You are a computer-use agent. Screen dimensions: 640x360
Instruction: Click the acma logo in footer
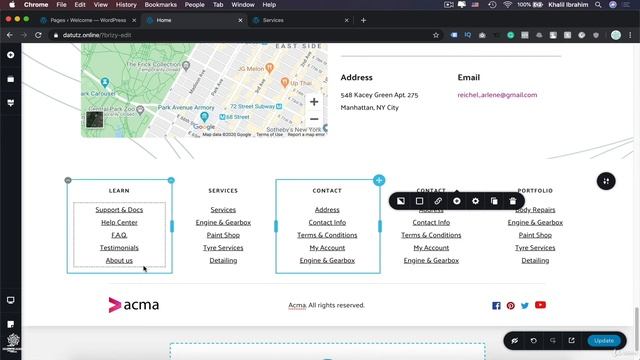point(134,305)
